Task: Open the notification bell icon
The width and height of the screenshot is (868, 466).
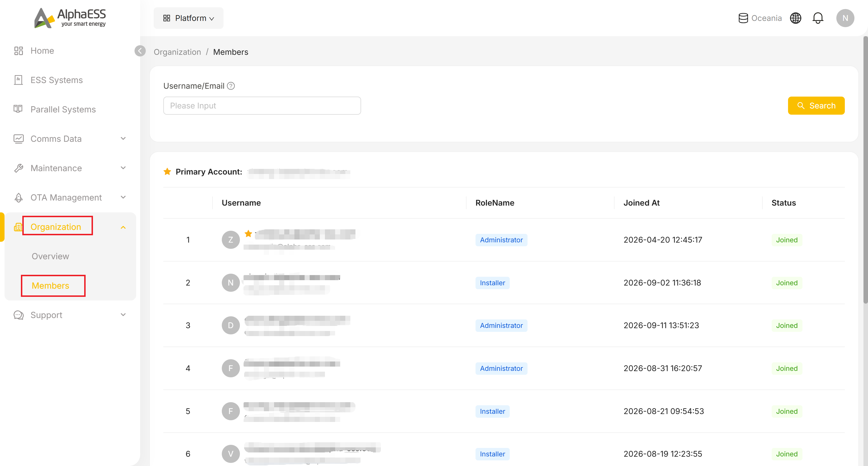Action: coord(818,18)
